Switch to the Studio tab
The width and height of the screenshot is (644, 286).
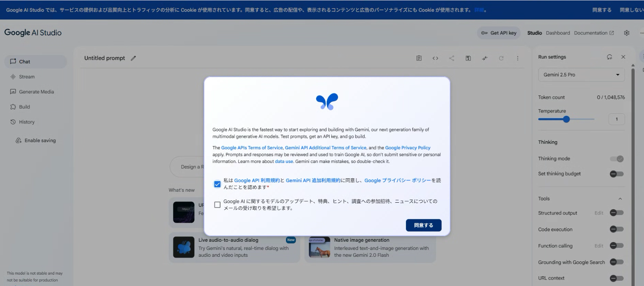535,33
